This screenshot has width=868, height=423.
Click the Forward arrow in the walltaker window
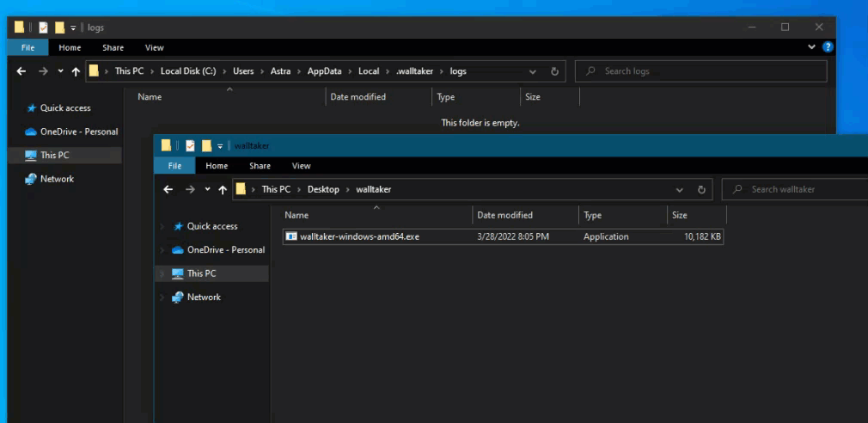(191, 189)
